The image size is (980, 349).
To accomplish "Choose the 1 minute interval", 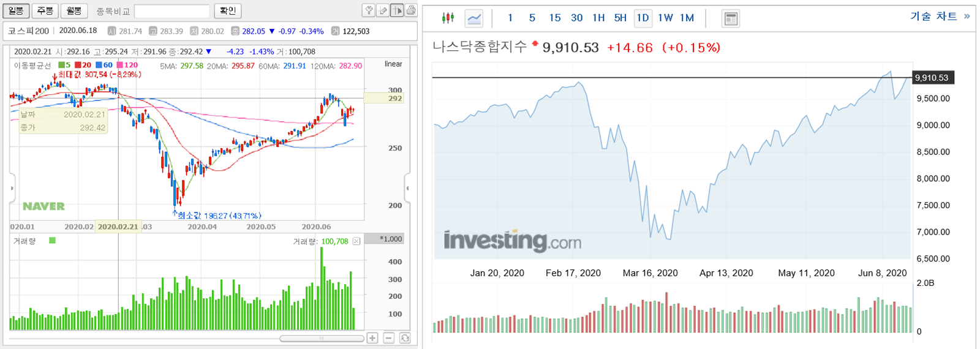I will coord(510,18).
